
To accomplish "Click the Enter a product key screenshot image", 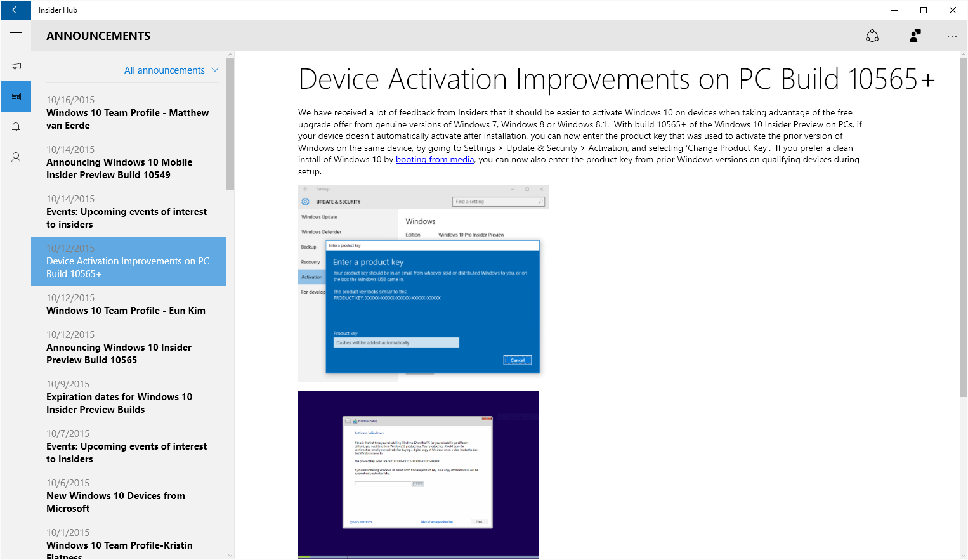I will tap(423, 283).
